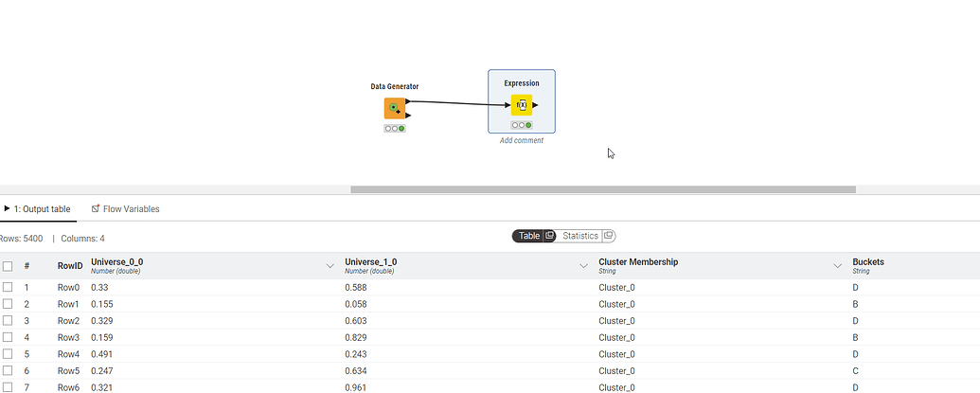Click the value 0.321 in Row6
Viewport: 980px width, 393px height.
pyautogui.click(x=102, y=388)
